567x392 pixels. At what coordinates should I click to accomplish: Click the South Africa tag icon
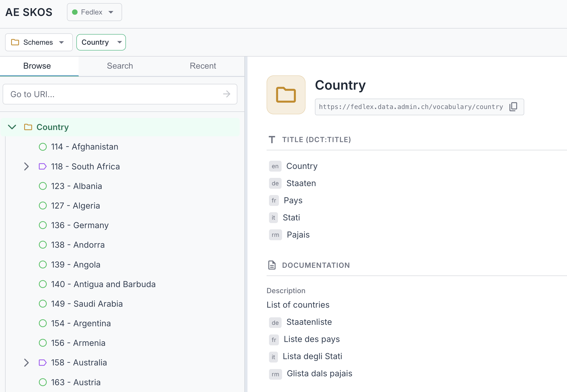43,167
